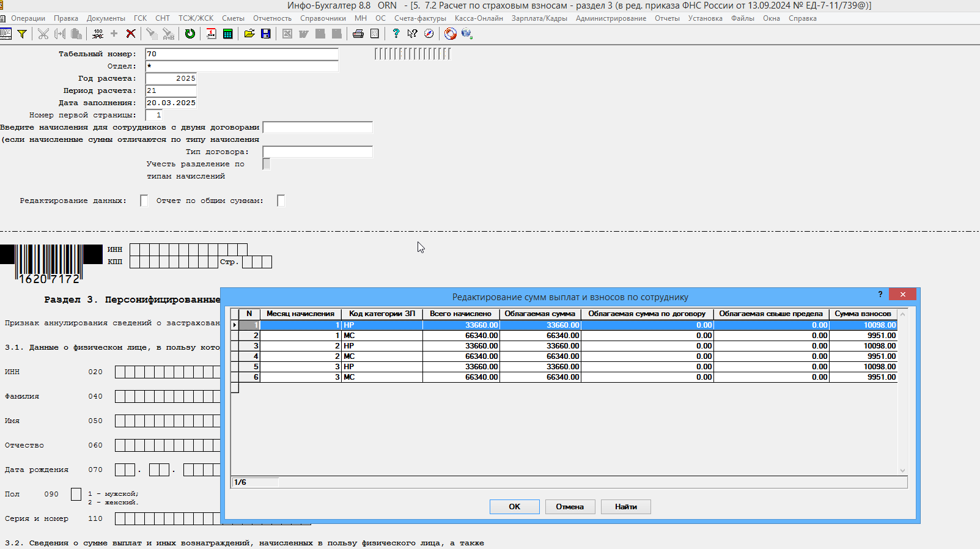Viewport: 980px width, 549px height.
Task: Click the 'Дата заполнения' field
Action: (x=171, y=103)
